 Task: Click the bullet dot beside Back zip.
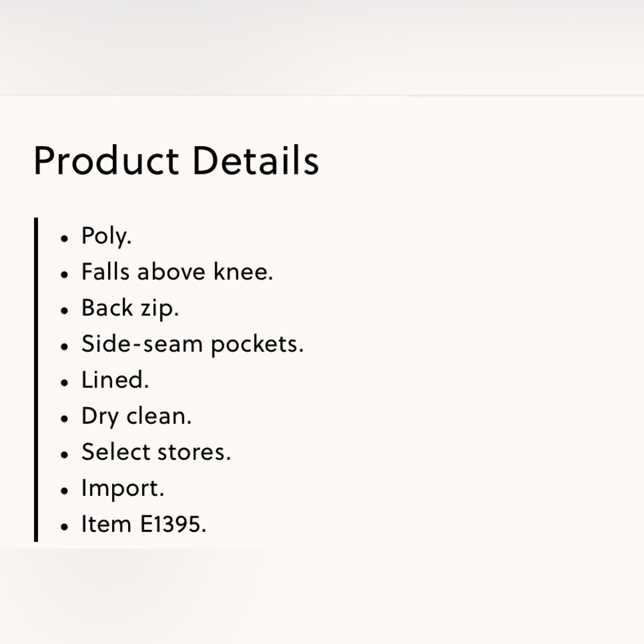click(64, 310)
